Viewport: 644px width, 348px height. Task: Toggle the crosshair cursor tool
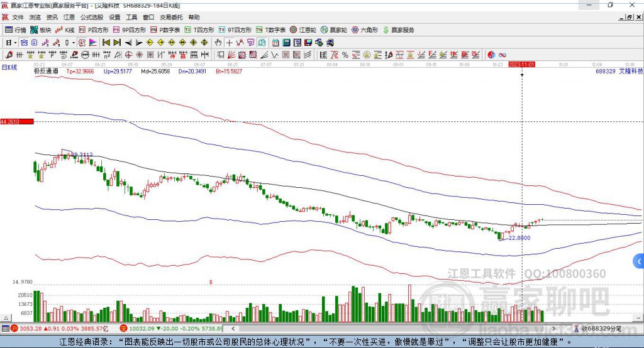pos(229,43)
